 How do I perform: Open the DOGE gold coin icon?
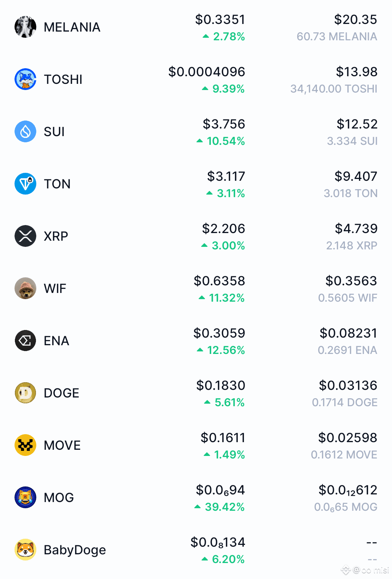tap(25, 393)
